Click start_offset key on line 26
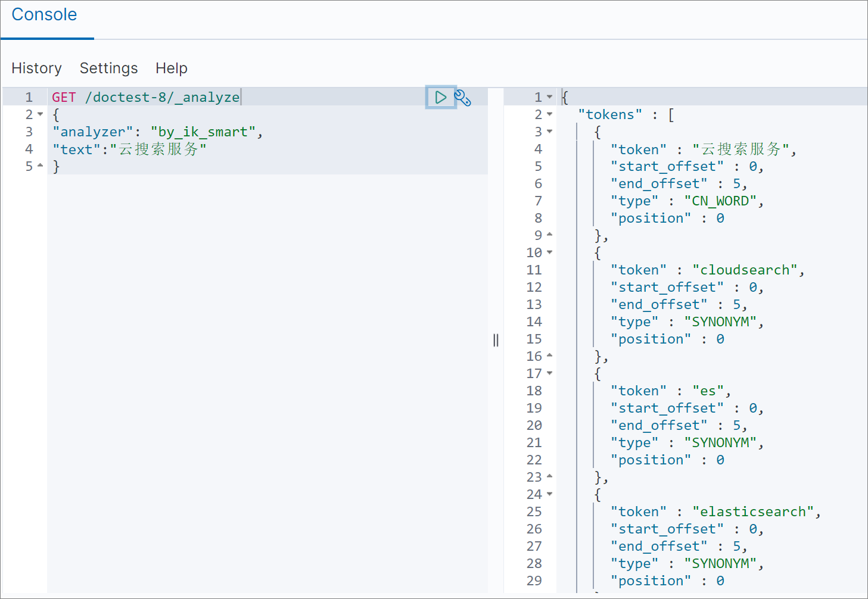The height and width of the screenshot is (599, 868). pos(667,529)
